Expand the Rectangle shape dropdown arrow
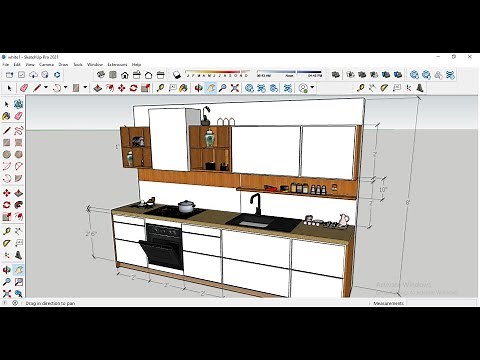 coord(85,88)
